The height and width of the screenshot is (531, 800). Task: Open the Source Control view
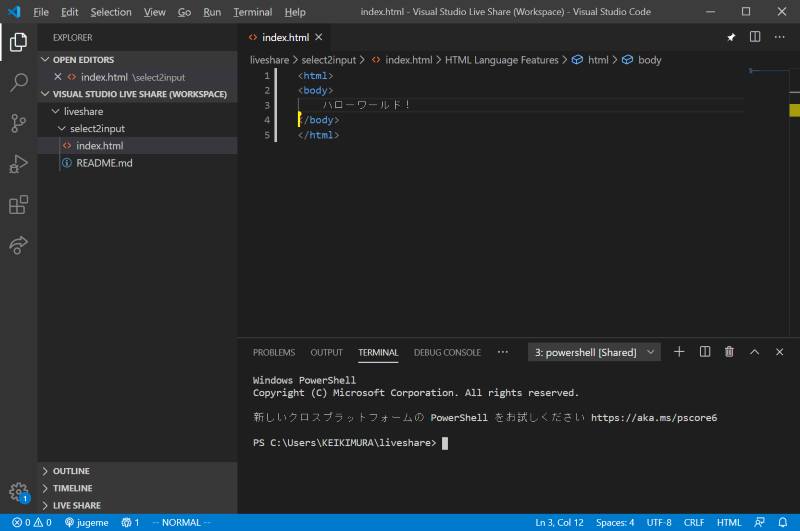[x=18, y=123]
